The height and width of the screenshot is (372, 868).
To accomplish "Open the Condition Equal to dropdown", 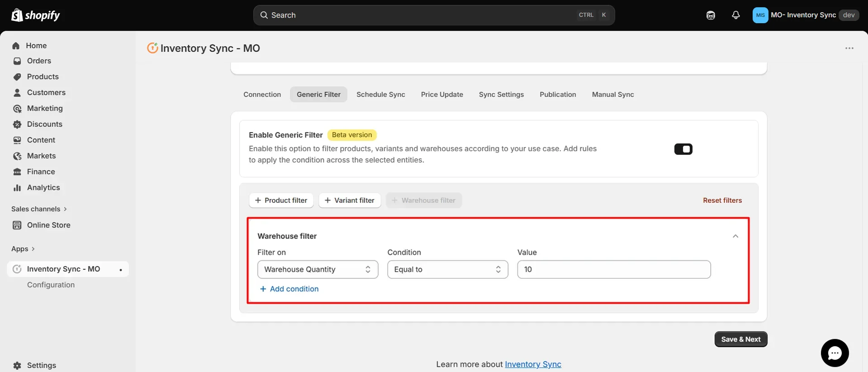I will click(x=447, y=270).
